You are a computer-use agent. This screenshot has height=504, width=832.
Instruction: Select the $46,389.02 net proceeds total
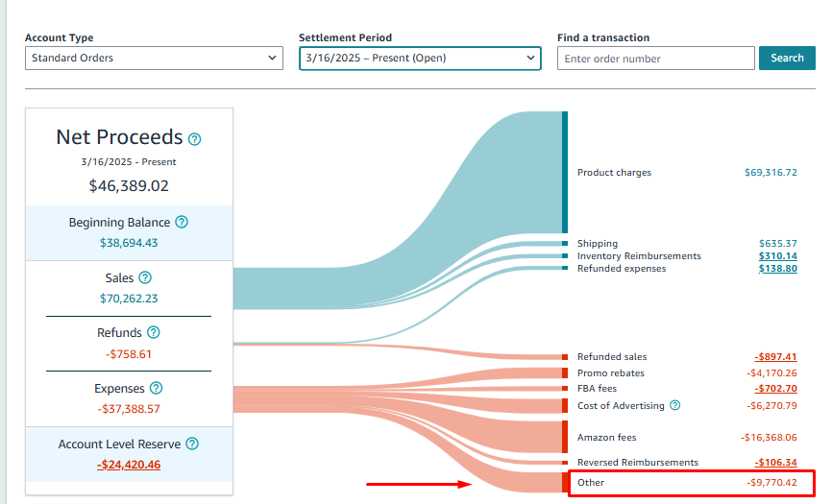[129, 186]
